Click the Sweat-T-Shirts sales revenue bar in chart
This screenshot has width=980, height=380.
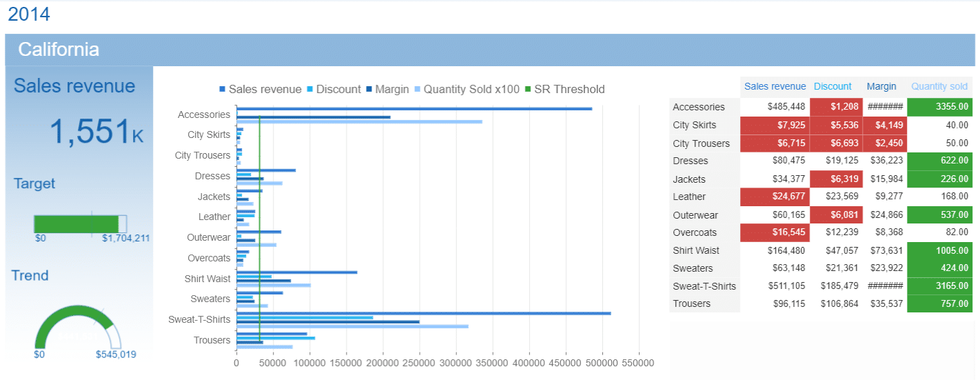pyautogui.click(x=423, y=313)
